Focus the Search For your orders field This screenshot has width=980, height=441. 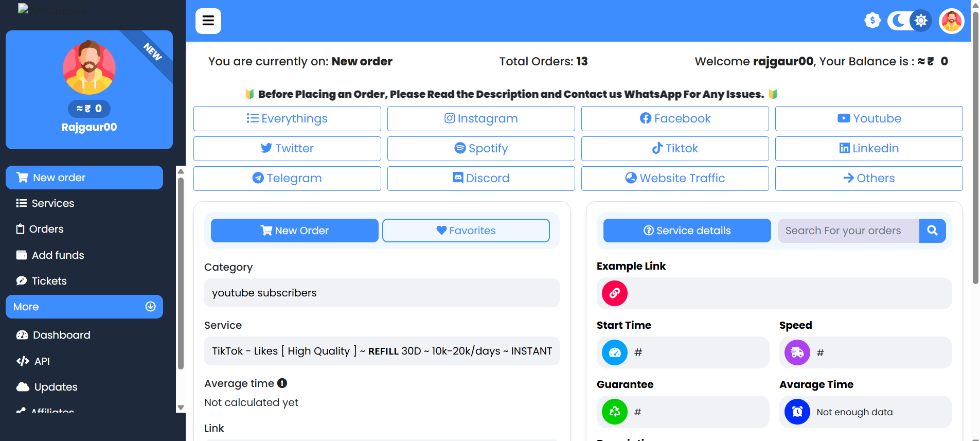848,231
